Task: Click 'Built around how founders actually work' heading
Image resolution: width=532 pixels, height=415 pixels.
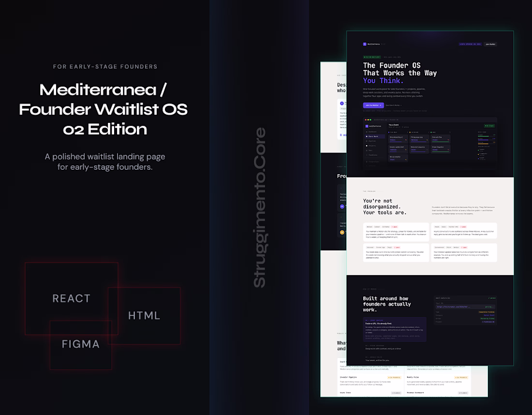Action: 386,304
